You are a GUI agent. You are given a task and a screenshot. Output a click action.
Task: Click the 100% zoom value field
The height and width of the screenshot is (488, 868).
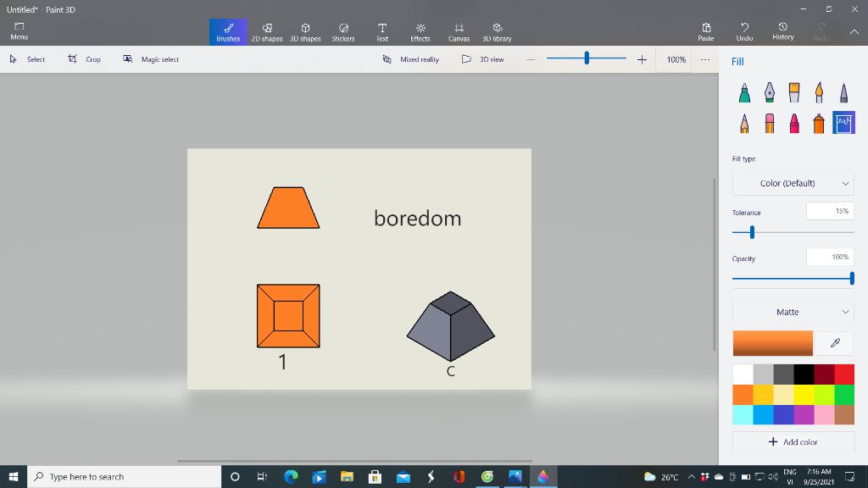(x=676, y=59)
